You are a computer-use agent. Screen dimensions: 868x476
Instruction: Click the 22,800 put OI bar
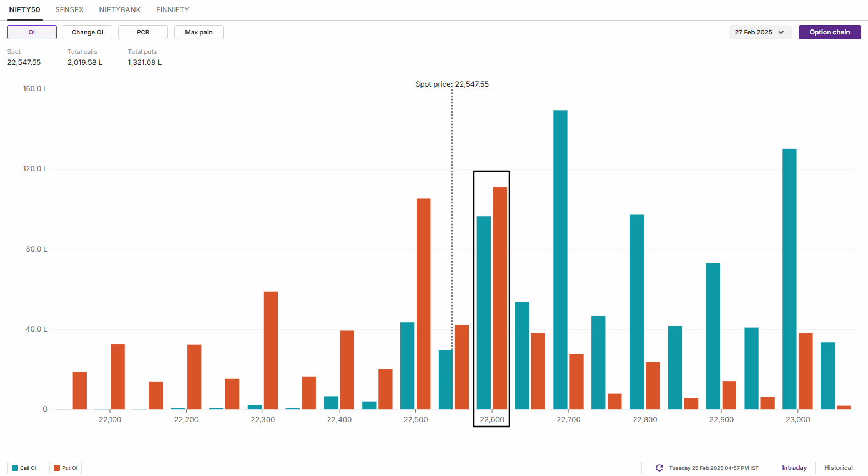(653, 386)
